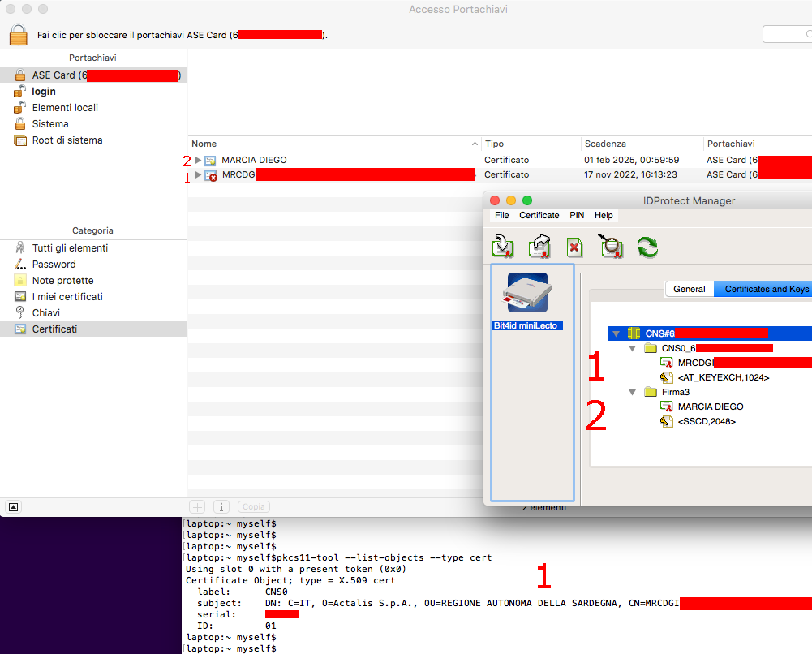Click the info button at the keychain window bottom

click(220, 506)
